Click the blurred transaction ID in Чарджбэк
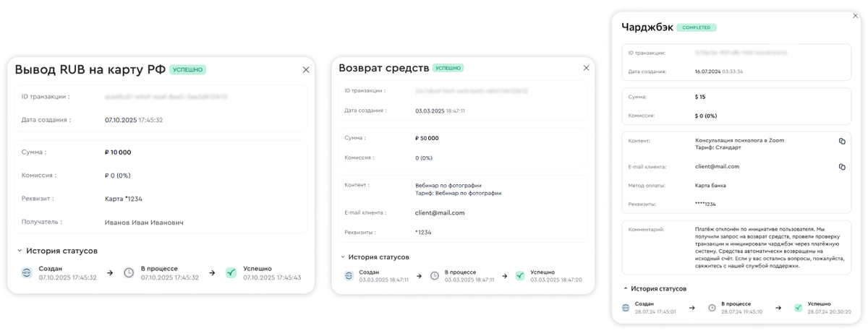This screenshot has height=336, width=868. (x=741, y=53)
